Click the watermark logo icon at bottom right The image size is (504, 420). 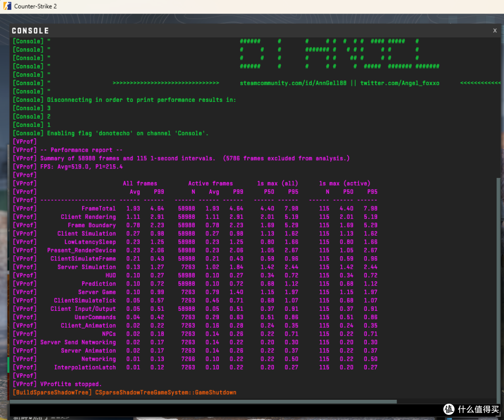coord(449,409)
